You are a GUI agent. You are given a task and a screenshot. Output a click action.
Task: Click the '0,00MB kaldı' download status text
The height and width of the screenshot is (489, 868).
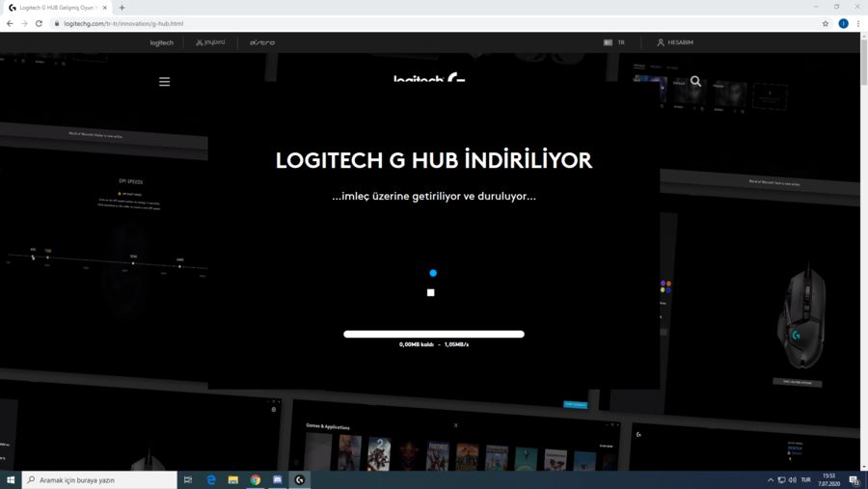[x=417, y=344]
